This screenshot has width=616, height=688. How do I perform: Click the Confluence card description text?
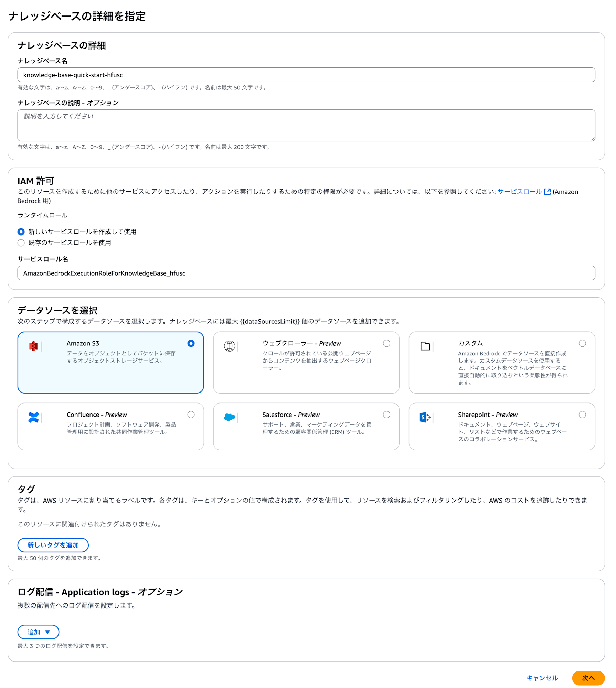point(121,428)
